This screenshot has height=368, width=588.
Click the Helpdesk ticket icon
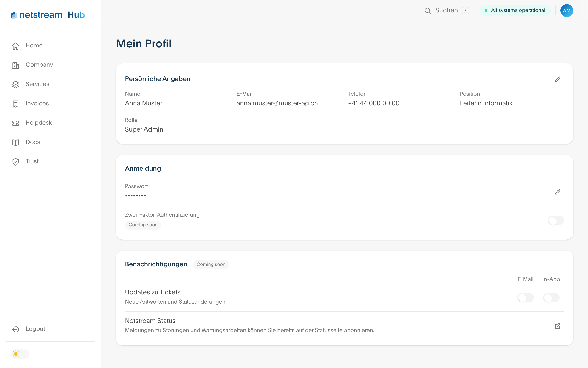(16, 123)
